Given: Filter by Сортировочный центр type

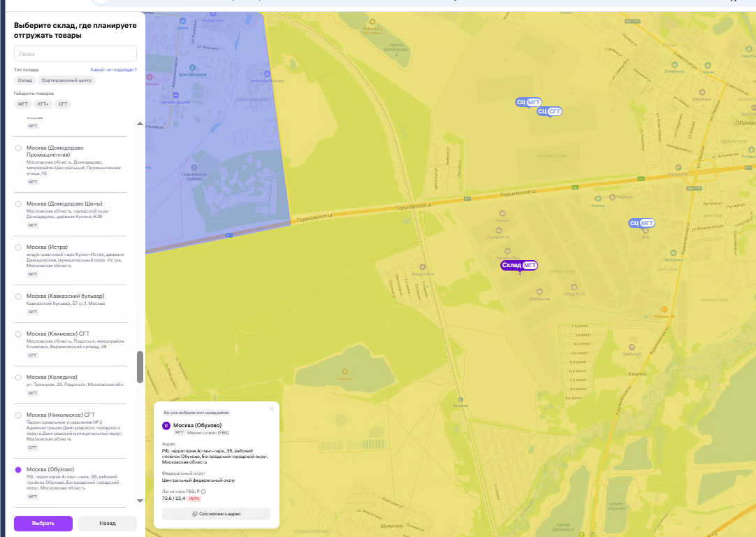Looking at the screenshot, I should [66, 80].
